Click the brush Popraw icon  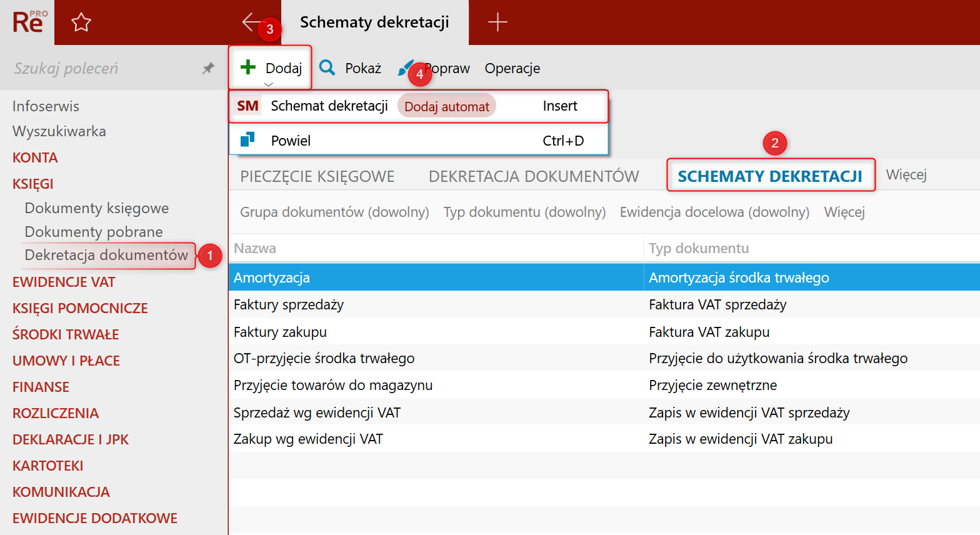point(405,68)
